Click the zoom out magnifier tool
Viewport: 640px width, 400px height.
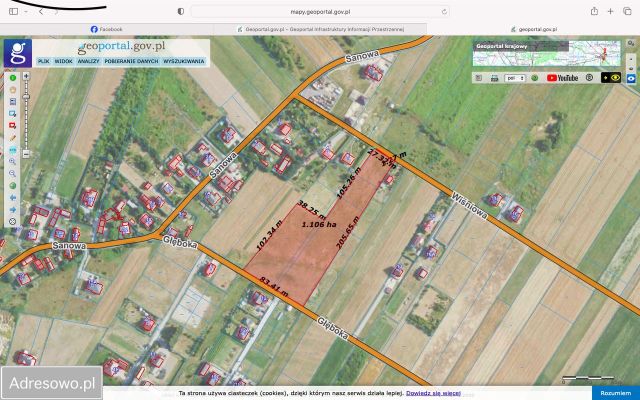(x=13, y=173)
